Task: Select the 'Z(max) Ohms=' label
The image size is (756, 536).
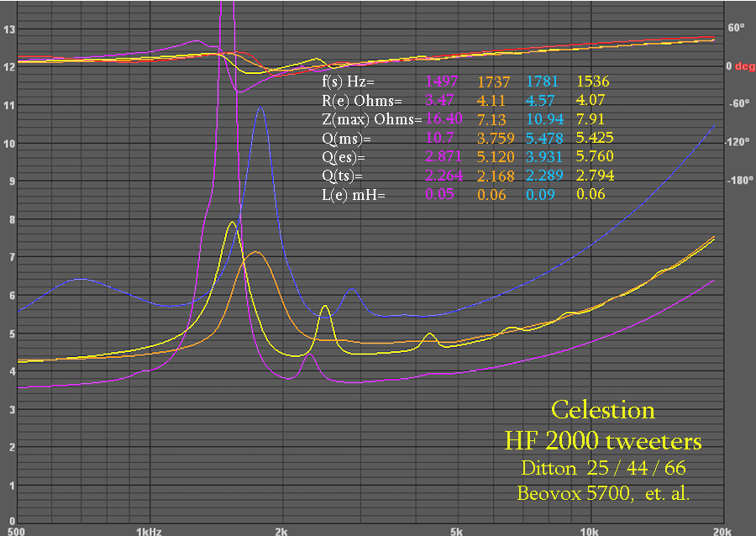Action: click(372, 119)
